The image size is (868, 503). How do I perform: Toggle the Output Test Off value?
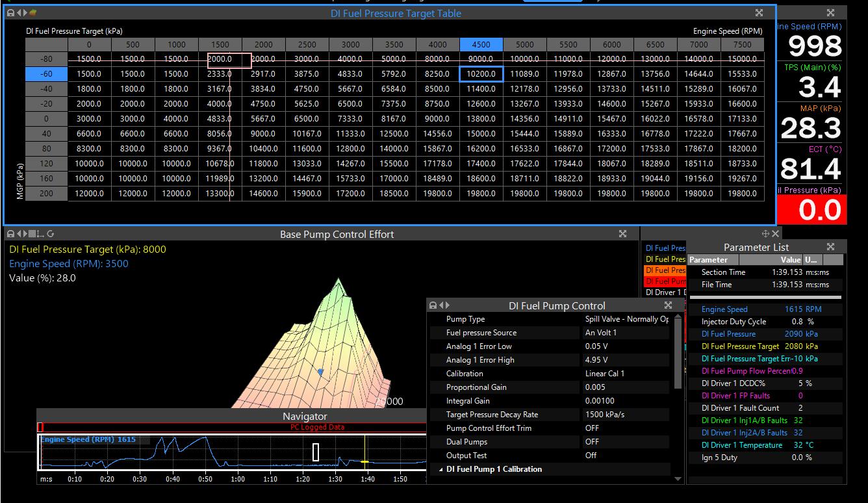pos(591,456)
